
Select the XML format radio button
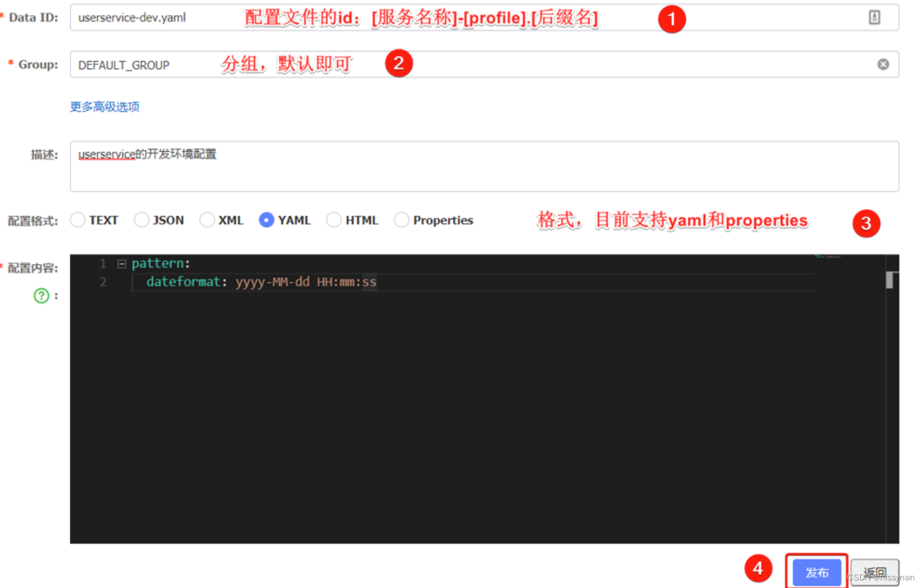click(x=207, y=220)
